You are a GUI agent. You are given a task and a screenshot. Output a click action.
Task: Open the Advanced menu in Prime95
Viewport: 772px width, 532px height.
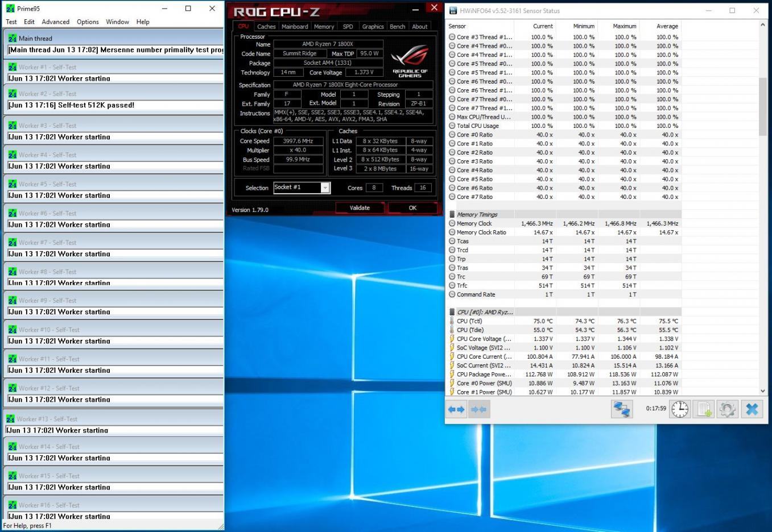coord(56,22)
